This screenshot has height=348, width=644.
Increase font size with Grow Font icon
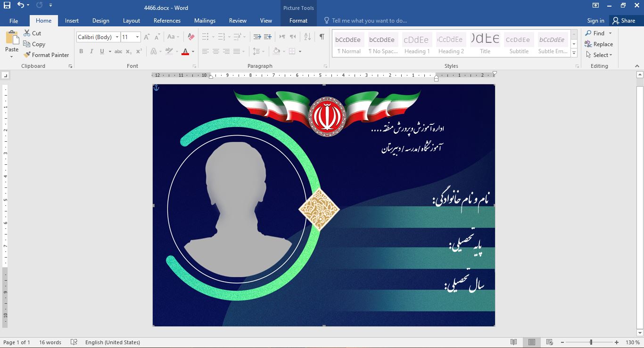click(x=147, y=37)
